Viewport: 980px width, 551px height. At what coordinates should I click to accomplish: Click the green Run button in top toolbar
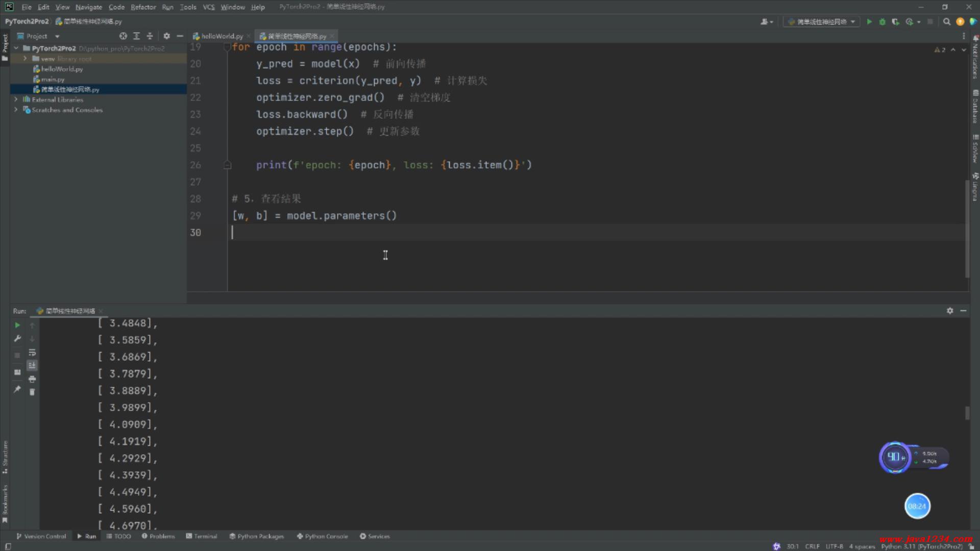click(869, 21)
